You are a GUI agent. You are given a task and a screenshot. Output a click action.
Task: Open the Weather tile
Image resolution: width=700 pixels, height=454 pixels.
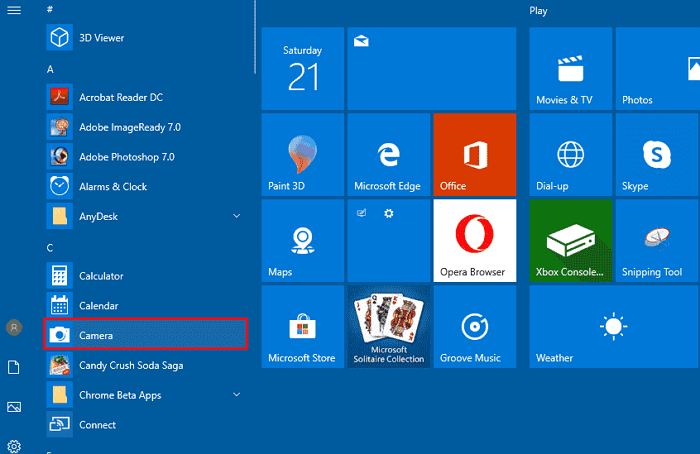(x=614, y=327)
